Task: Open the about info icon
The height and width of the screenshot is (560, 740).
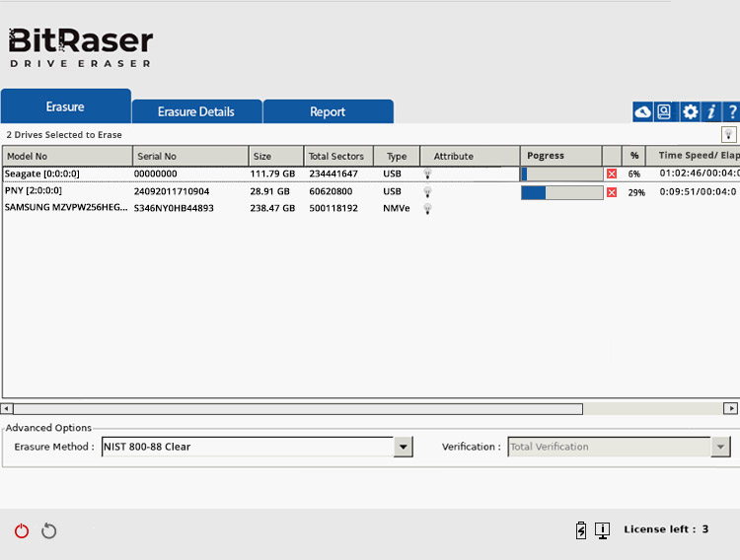Action: 711,111
